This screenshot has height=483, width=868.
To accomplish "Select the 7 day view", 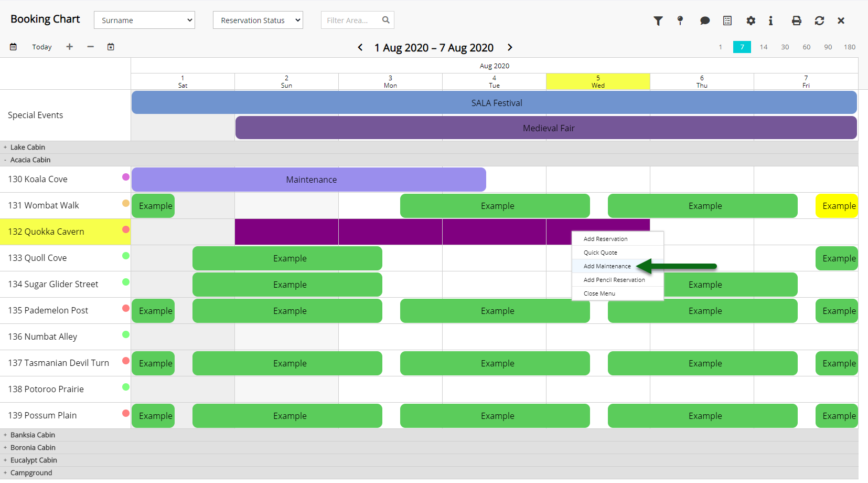I will [742, 47].
